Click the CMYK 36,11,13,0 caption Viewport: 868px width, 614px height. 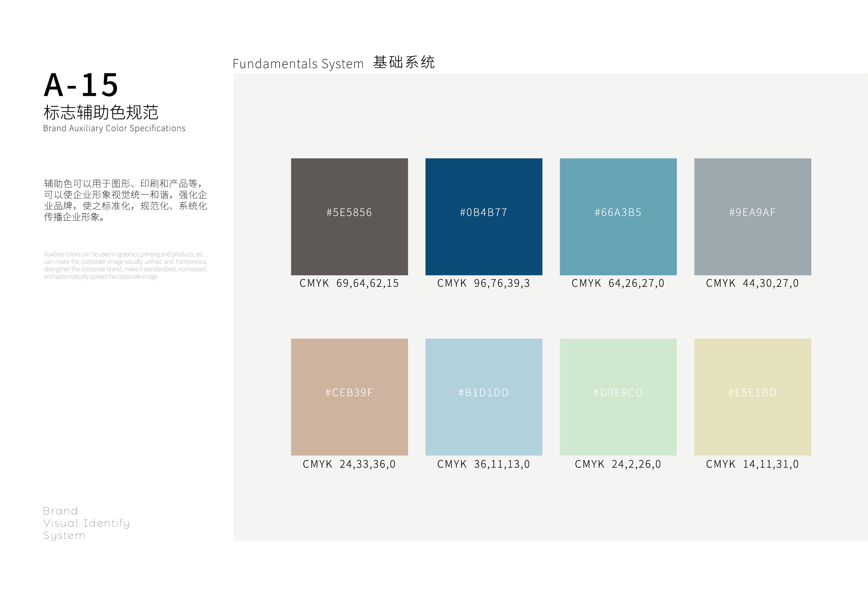(x=483, y=464)
